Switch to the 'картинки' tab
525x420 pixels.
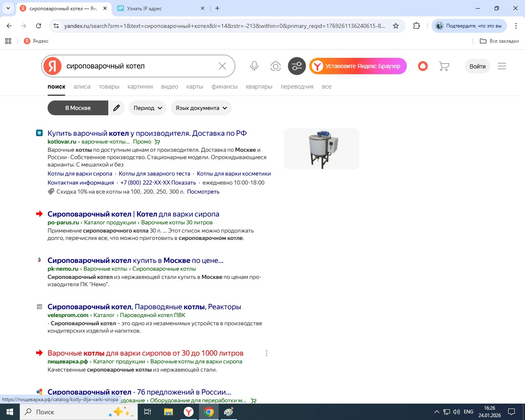[x=140, y=87]
